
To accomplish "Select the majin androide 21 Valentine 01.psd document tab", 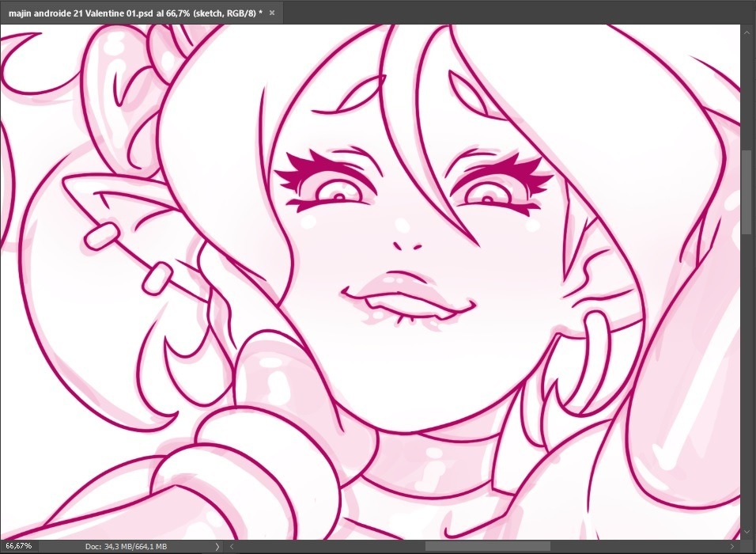I will point(142,13).
